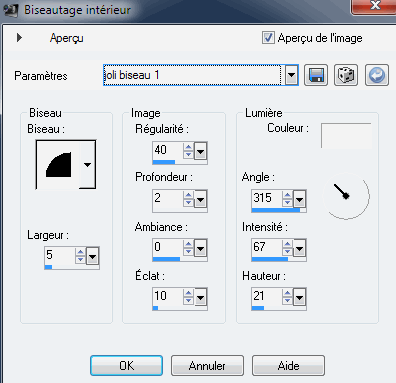Click the save preset floppy disk icon
The width and height of the screenshot is (396, 383).
click(x=316, y=75)
